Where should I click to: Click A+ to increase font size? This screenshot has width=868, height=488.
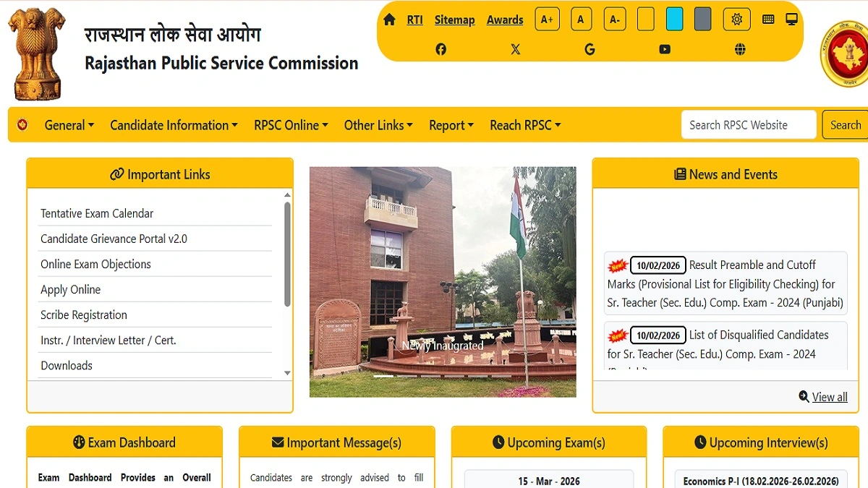547,19
